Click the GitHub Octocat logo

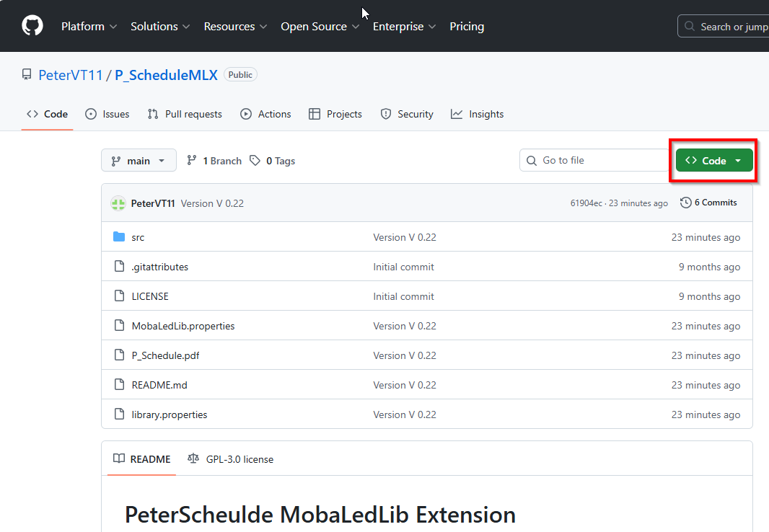(32, 26)
